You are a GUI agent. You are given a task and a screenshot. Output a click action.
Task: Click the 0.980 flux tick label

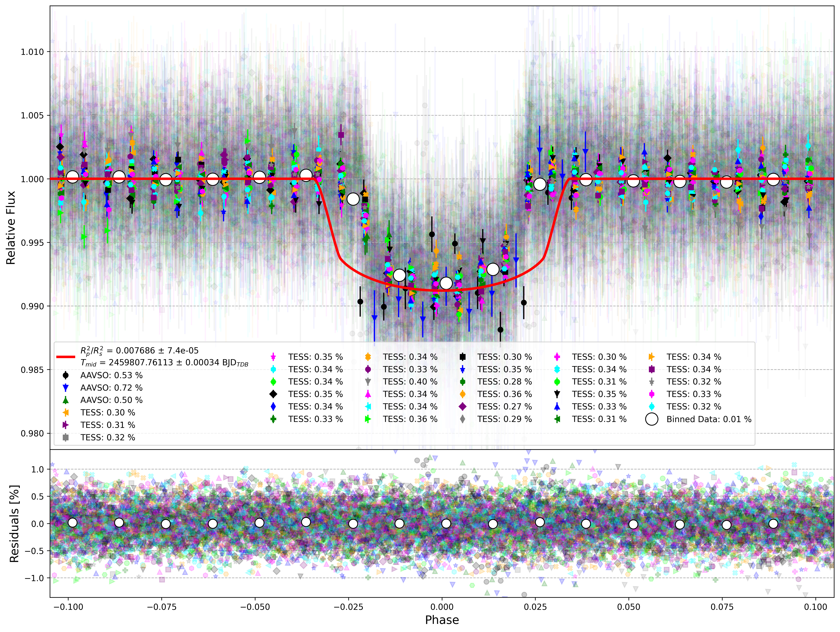32,433
